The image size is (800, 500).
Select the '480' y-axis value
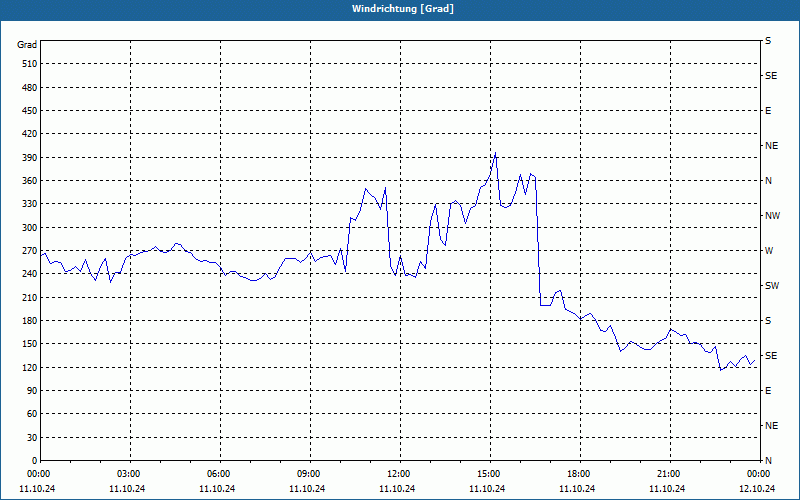[x=30, y=87]
